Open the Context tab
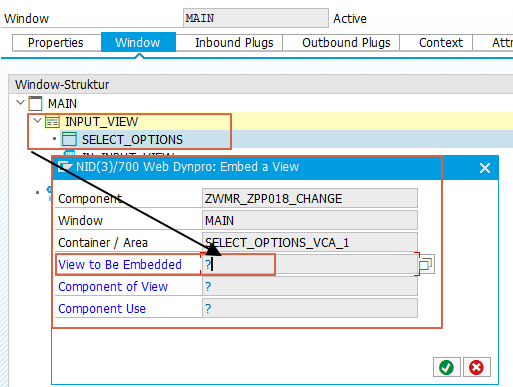Viewport: 513px width, 387px height. (x=441, y=43)
